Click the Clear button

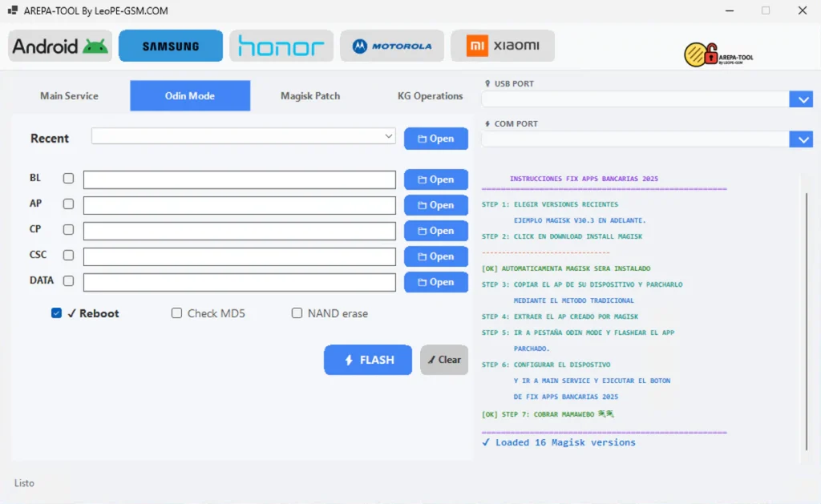coord(444,360)
